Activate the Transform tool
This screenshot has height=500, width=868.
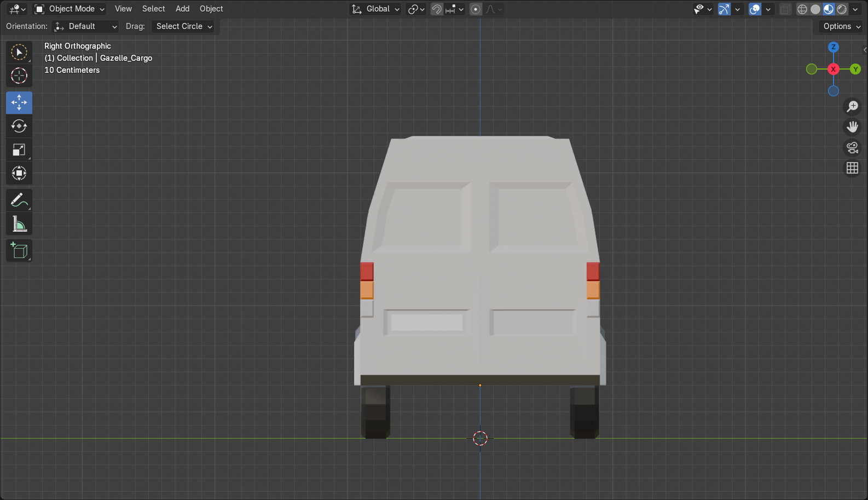click(19, 173)
